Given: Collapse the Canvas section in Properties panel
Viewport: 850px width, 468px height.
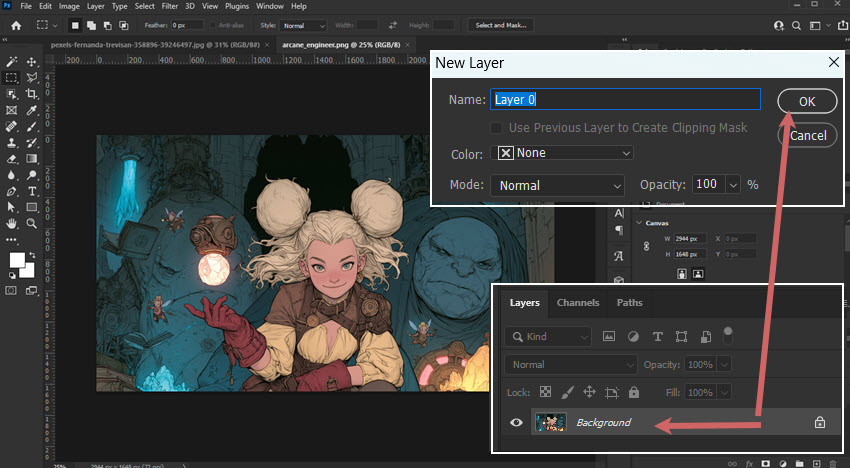Looking at the screenshot, I should point(639,223).
